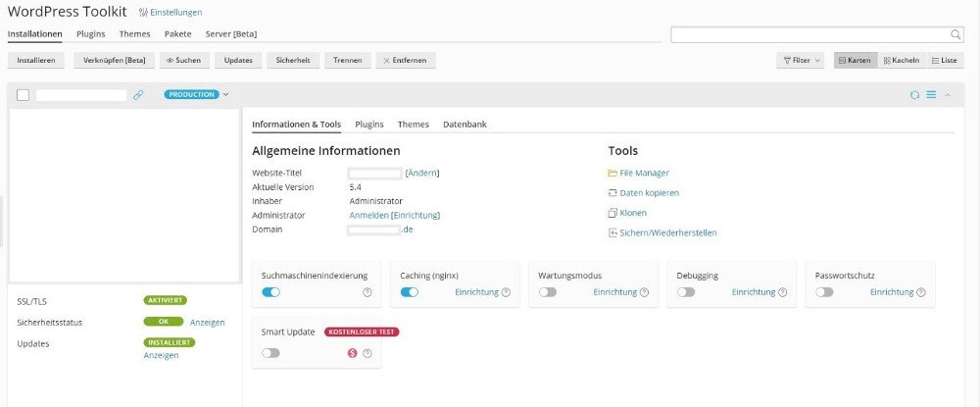This screenshot has height=407, width=980.
Task: Tick the installation selection checkbox
Action: point(24,95)
